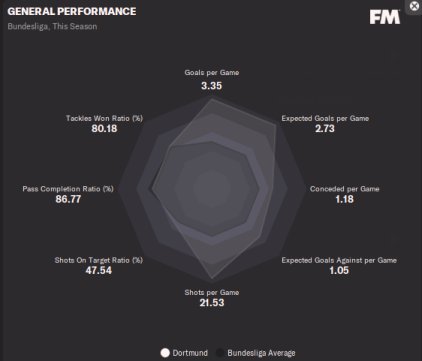
Task: Click the 2.73 expected goals value
Action: (x=325, y=128)
